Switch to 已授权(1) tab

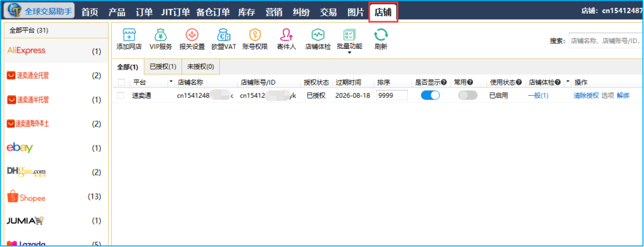pos(163,66)
